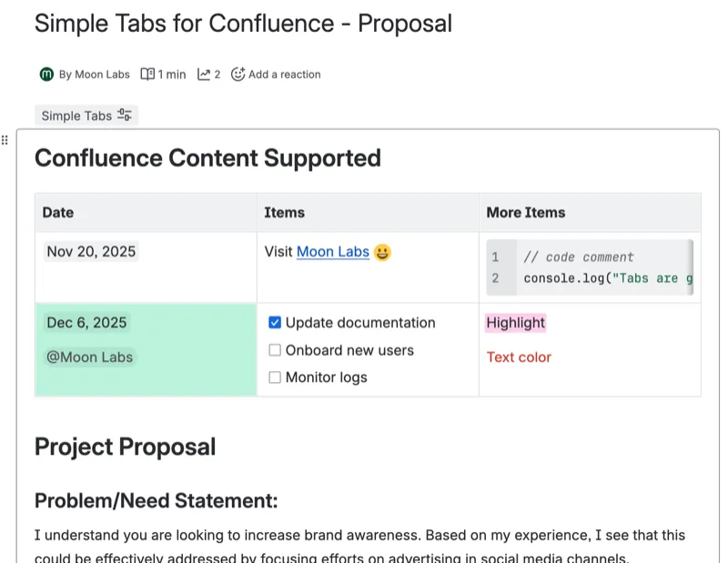Click the Add a reaction label
Image resolution: width=728 pixels, height=563 pixels.
click(x=285, y=75)
